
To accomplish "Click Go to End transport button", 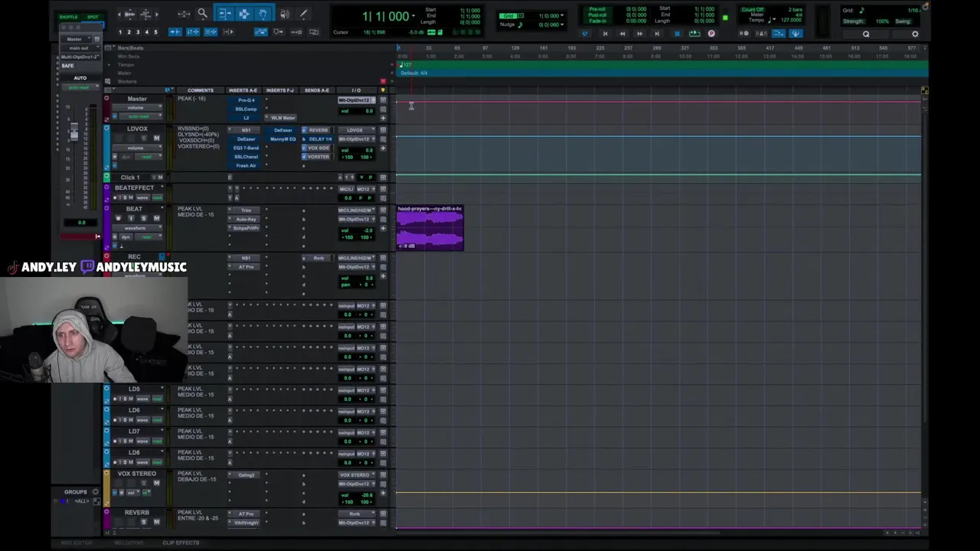I will point(657,34).
